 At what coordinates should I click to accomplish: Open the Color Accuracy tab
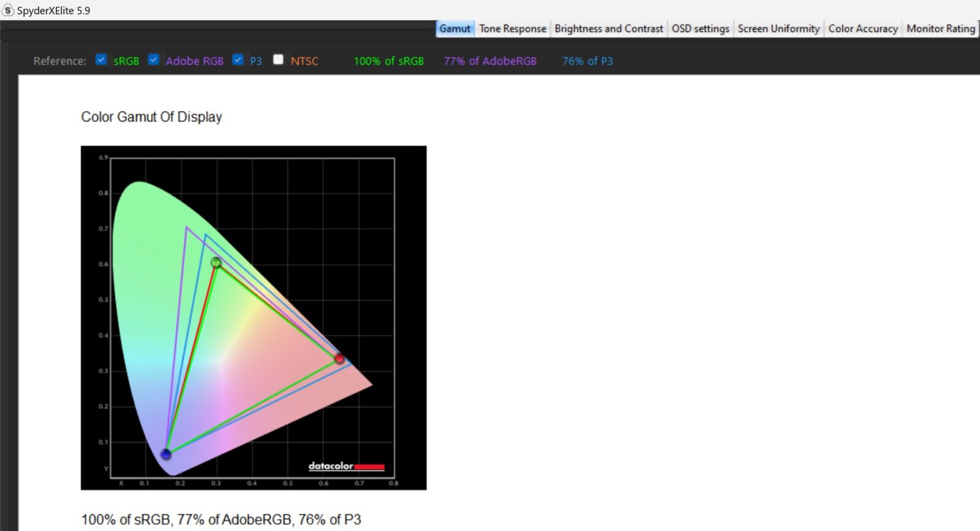862,29
